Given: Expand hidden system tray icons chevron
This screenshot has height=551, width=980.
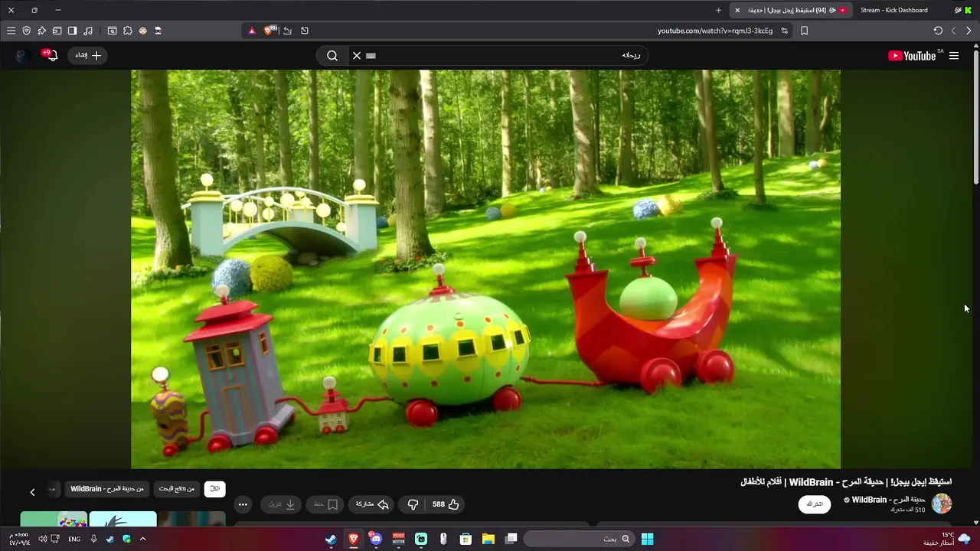Looking at the screenshot, I should (142, 539).
